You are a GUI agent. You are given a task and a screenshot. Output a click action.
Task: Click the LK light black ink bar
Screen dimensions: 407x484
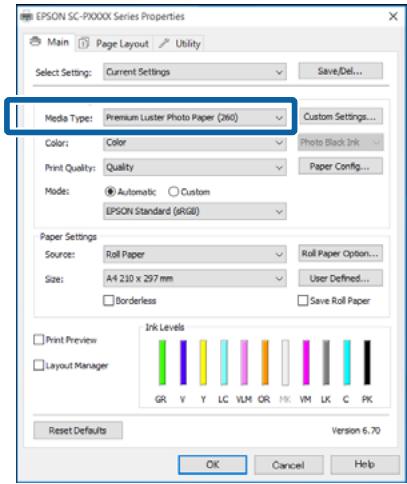pyautogui.click(x=326, y=362)
